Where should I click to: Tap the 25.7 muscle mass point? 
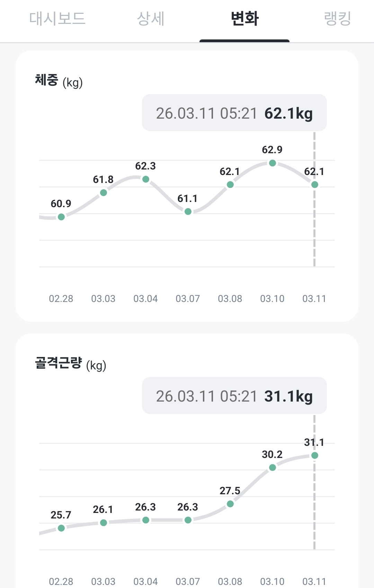(x=61, y=528)
